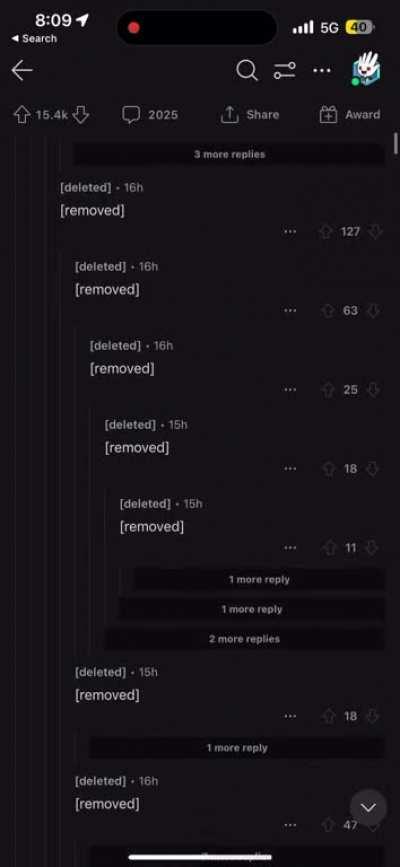Image resolution: width=400 pixels, height=867 pixels.
Task: Tap the back arrow icon
Action: (x=22, y=71)
